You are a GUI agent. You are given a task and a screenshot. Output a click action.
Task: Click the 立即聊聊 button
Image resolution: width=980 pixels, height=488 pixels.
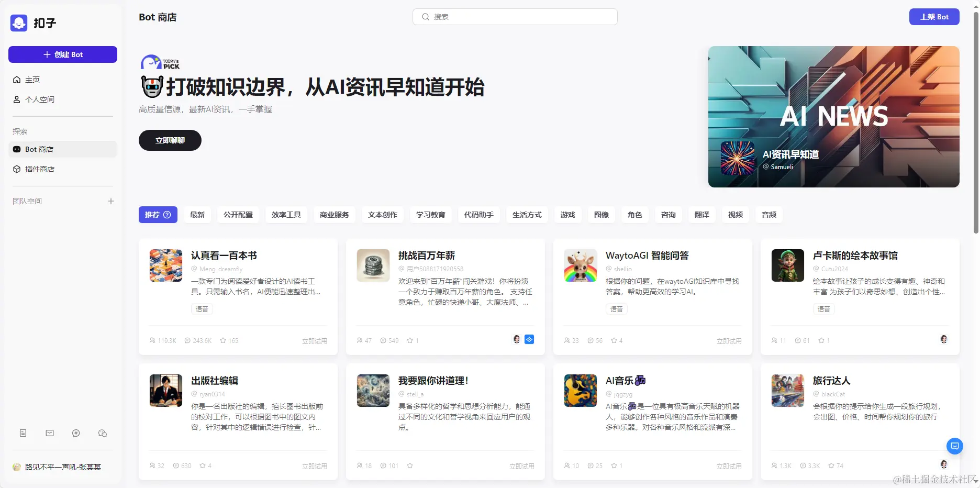(x=170, y=140)
